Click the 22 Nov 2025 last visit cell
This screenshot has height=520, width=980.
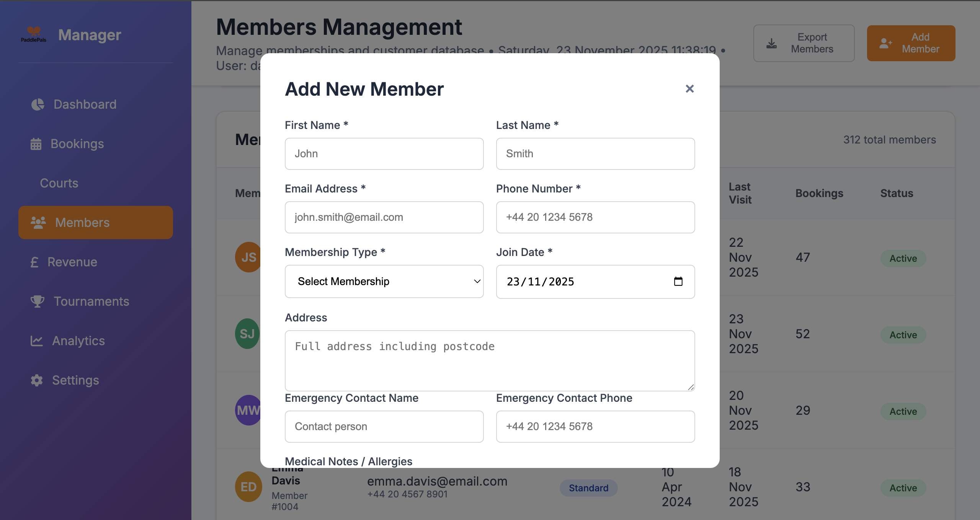(743, 257)
